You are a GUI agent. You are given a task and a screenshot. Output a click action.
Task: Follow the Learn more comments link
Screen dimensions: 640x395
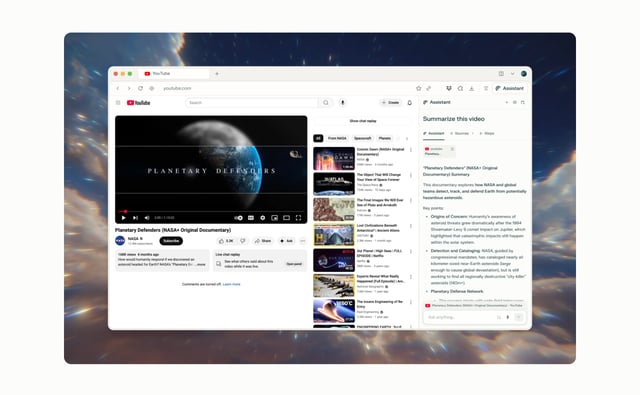[231, 284]
